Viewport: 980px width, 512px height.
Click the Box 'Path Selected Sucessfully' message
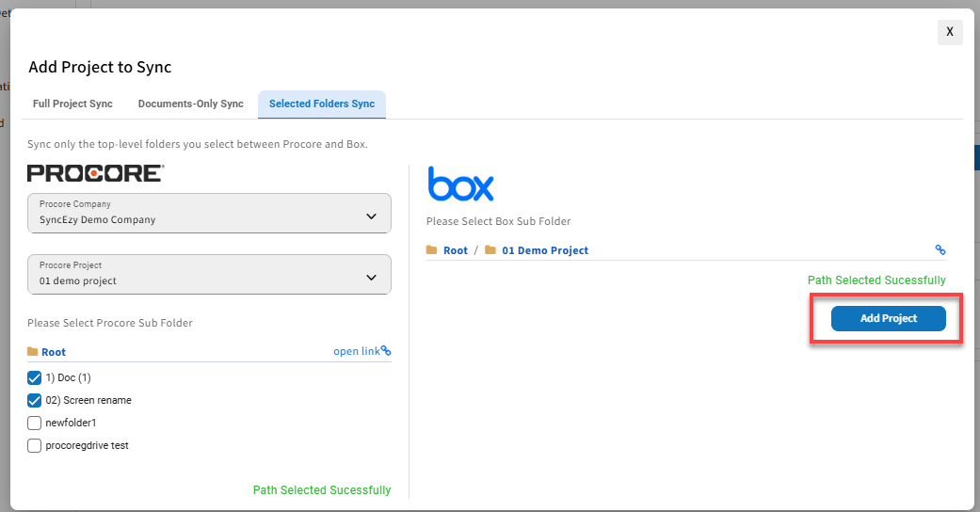pos(876,280)
